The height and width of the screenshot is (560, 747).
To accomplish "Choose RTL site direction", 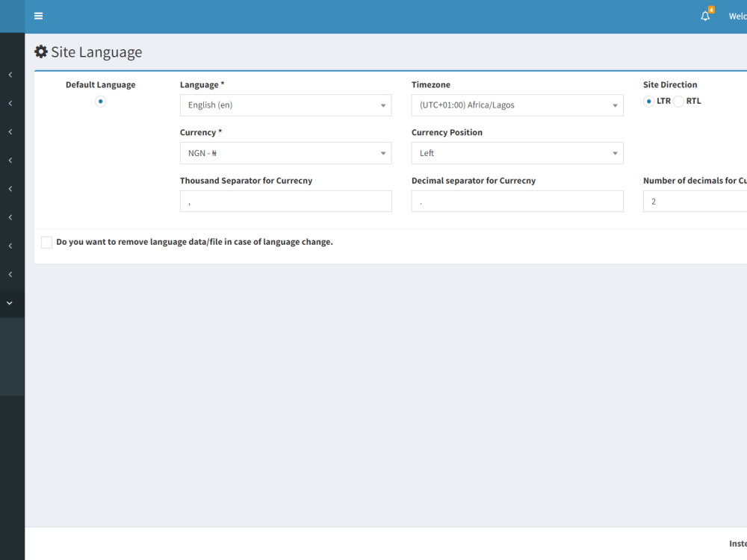I will (x=678, y=101).
